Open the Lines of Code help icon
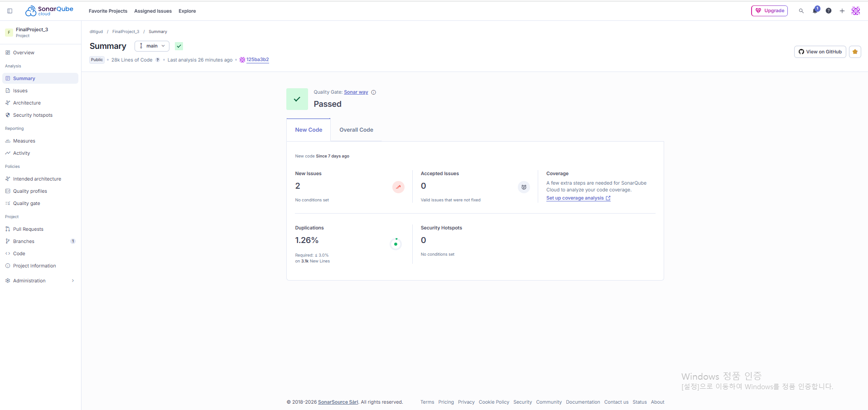 tap(158, 60)
